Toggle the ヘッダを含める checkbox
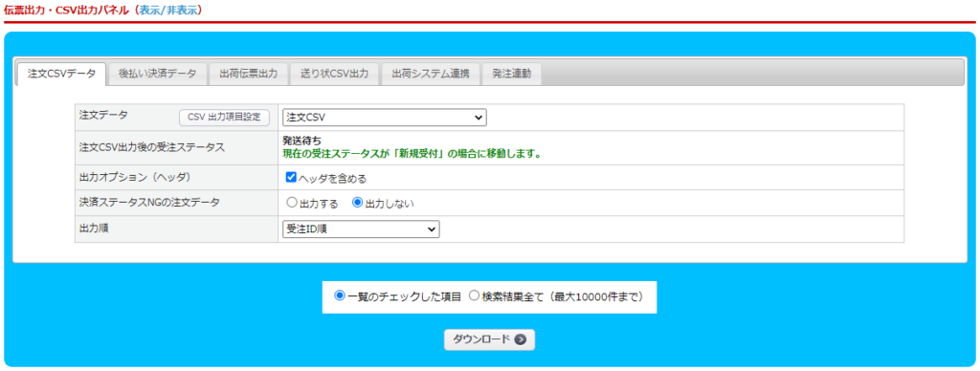Screen dimensions: 980x371 click(x=291, y=178)
